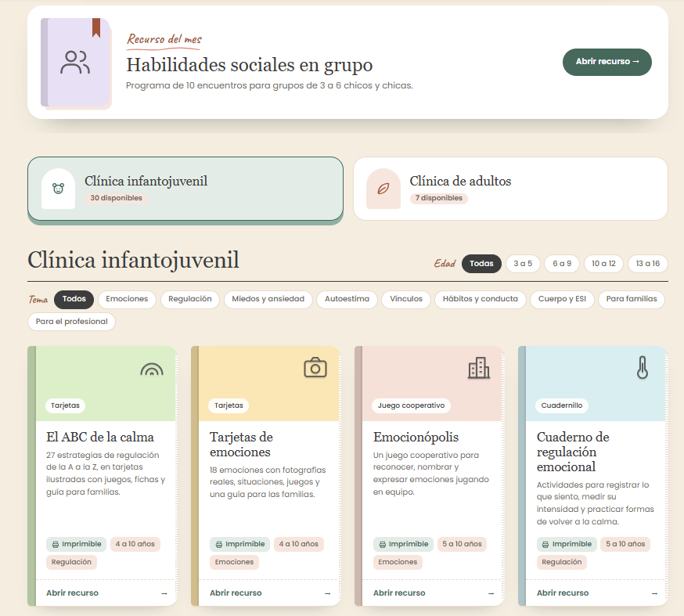The image size is (684, 616).
Task: Click arrow icon in Emocionópolis footer
Action: point(491,593)
